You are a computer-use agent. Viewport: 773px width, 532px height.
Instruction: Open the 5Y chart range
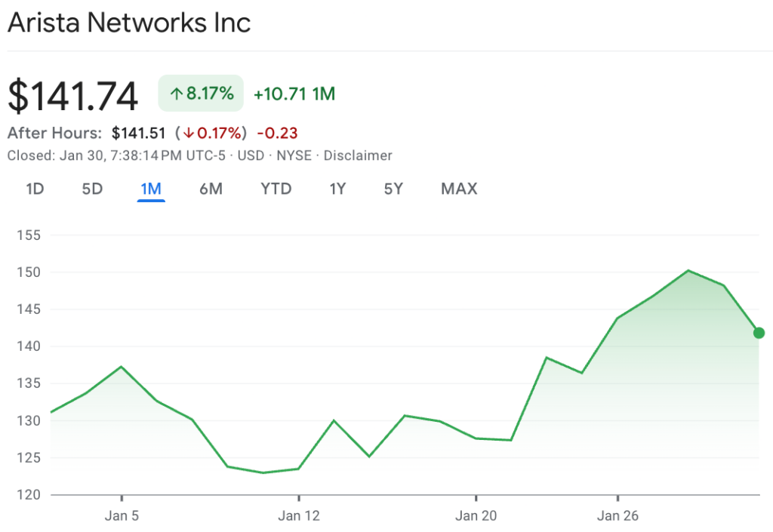point(393,189)
